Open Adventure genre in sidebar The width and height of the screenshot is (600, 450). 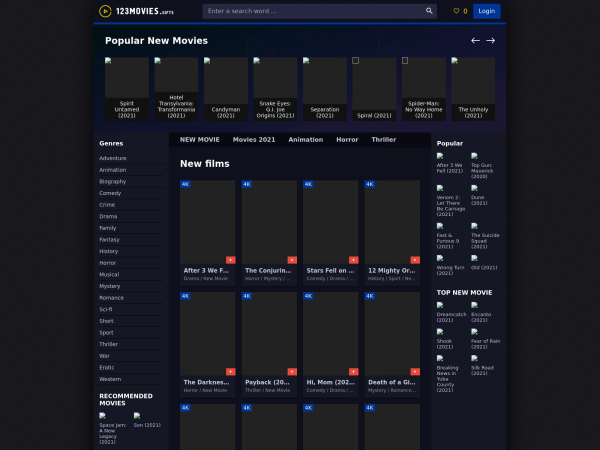point(113,158)
